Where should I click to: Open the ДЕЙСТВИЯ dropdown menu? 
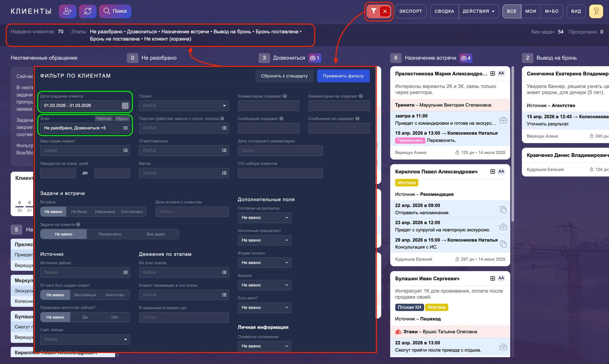(478, 11)
